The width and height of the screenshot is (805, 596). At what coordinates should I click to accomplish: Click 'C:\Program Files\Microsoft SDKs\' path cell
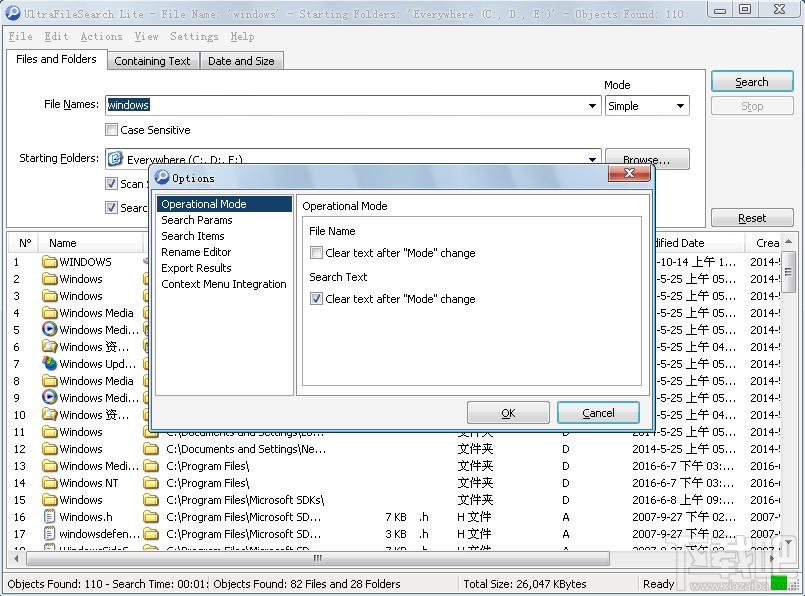(245, 499)
